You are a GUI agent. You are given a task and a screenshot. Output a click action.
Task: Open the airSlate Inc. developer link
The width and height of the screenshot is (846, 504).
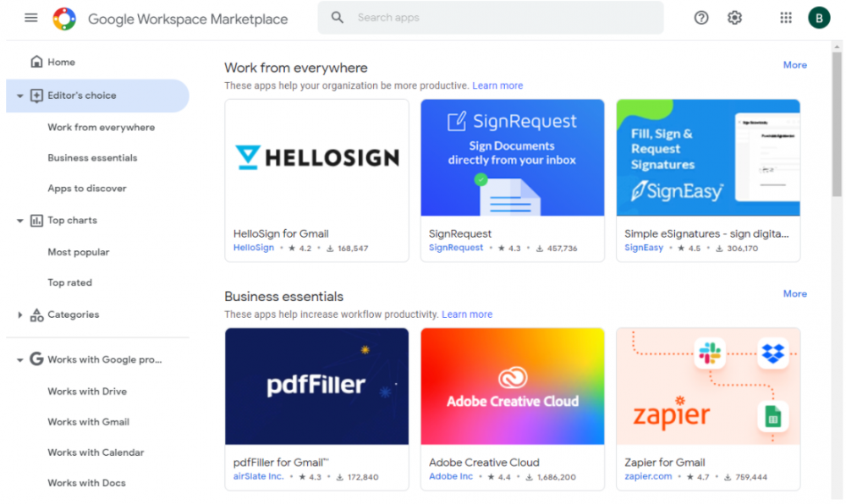coord(258,476)
